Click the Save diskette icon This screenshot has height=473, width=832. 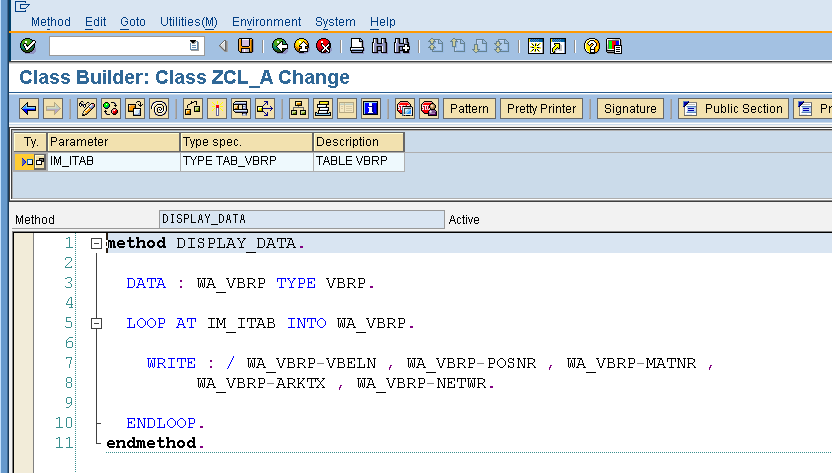(x=245, y=46)
